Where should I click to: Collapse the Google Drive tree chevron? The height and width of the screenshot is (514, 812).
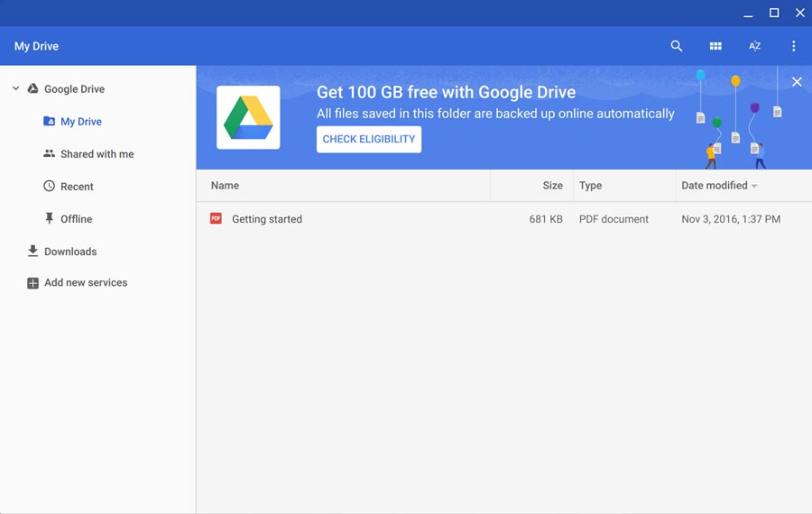16,88
